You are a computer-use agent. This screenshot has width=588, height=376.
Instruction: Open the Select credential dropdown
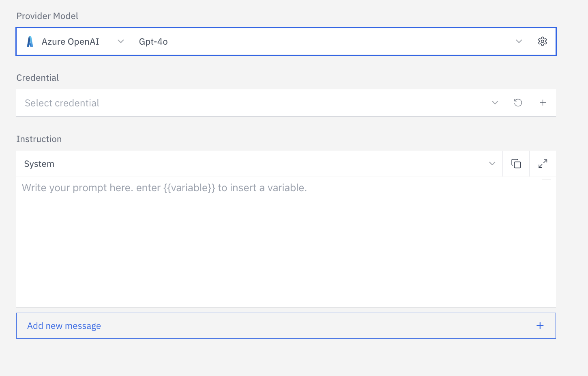click(495, 103)
